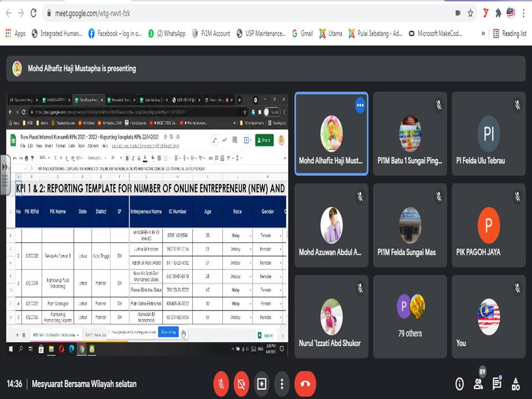Screen dimensions: 532x399
Task: Open Meet more options menu
Action: click(x=282, y=383)
